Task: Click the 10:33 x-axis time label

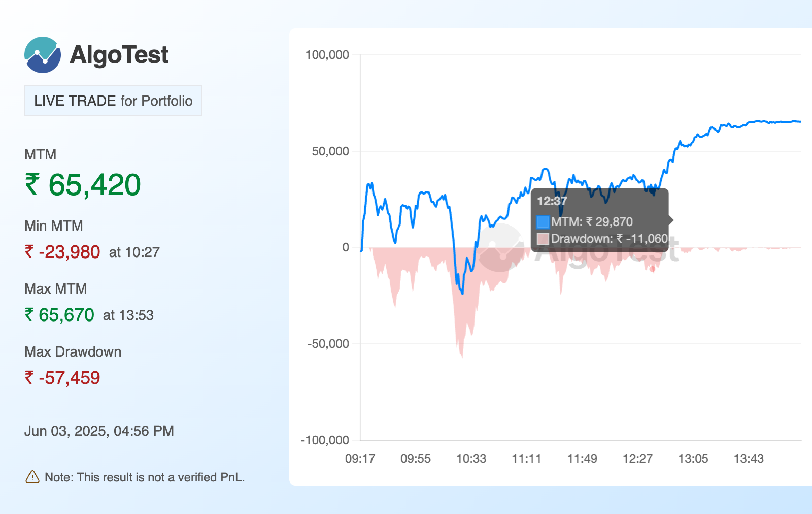Action: point(471,459)
